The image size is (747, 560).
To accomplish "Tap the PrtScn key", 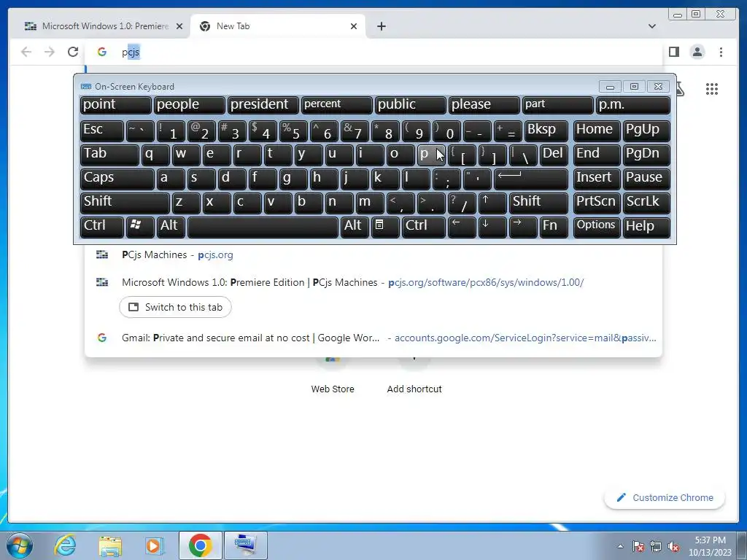I will (x=597, y=203).
